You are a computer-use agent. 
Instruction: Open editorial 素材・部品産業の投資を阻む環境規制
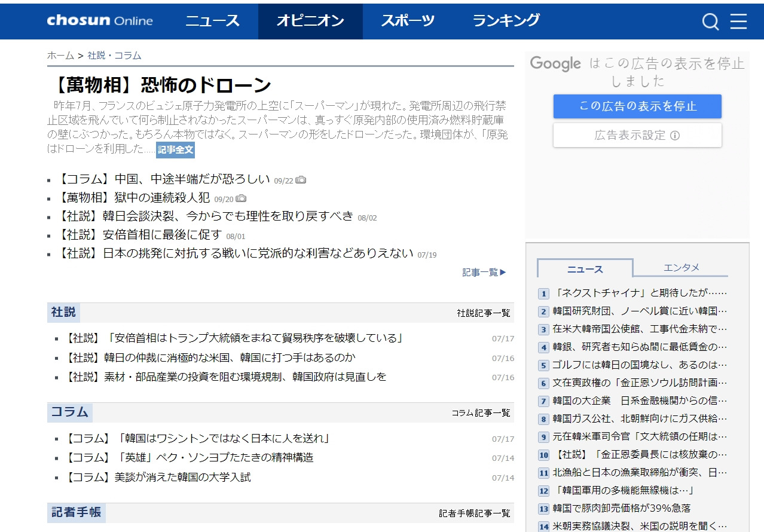tap(225, 377)
